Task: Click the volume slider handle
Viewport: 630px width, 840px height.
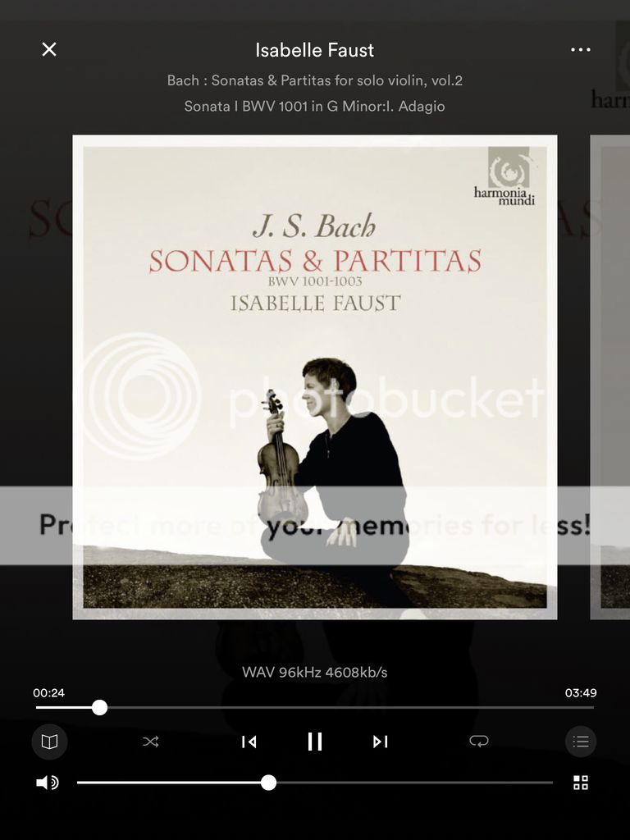Action: (x=268, y=783)
